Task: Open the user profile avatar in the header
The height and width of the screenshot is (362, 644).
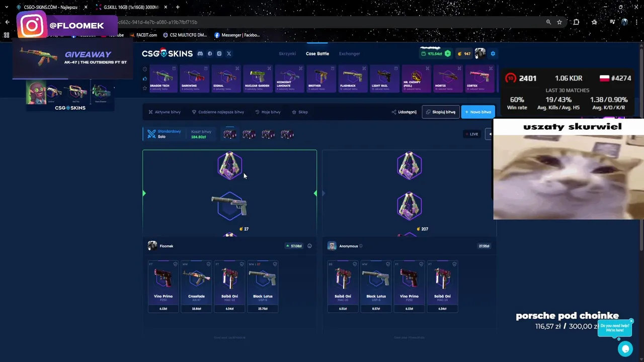Action: click(480, 53)
